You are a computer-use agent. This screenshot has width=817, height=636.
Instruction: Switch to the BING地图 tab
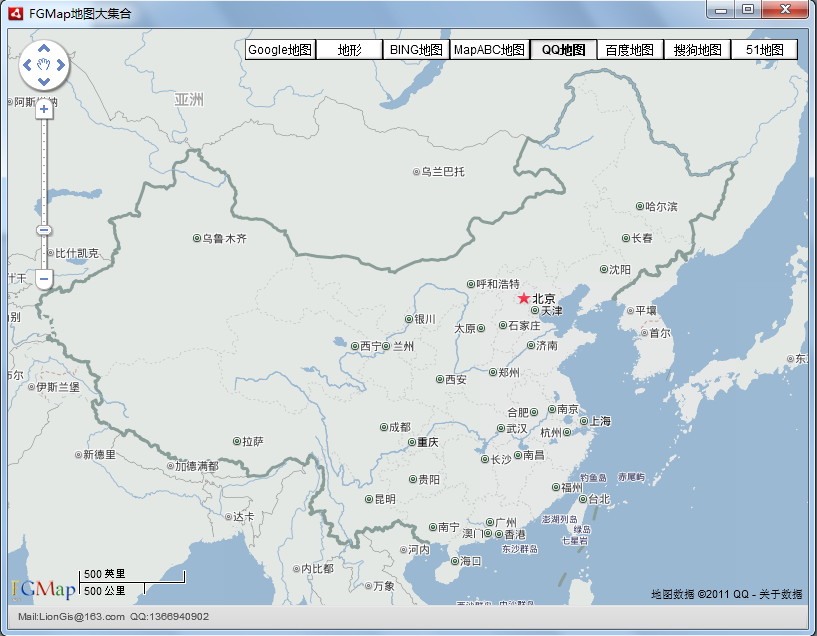click(416, 50)
